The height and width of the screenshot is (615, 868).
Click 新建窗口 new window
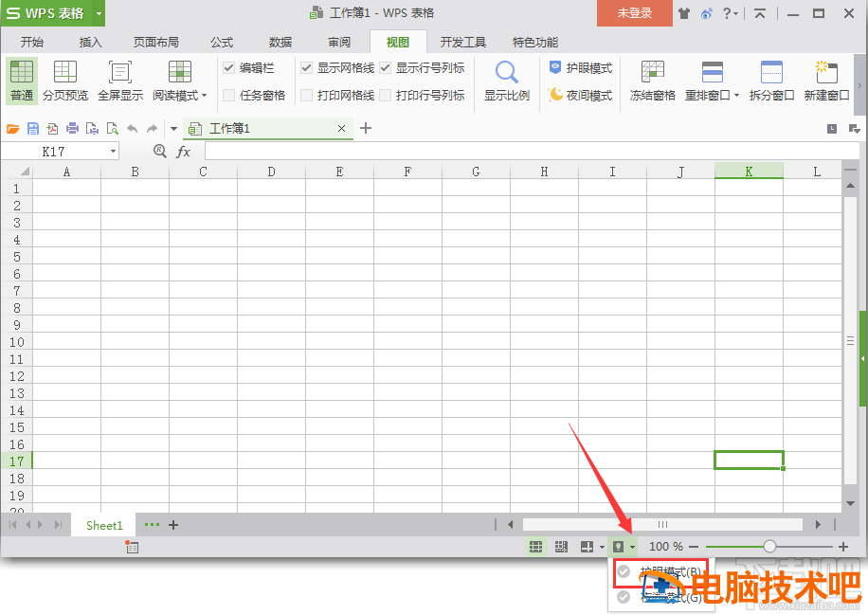(826, 81)
